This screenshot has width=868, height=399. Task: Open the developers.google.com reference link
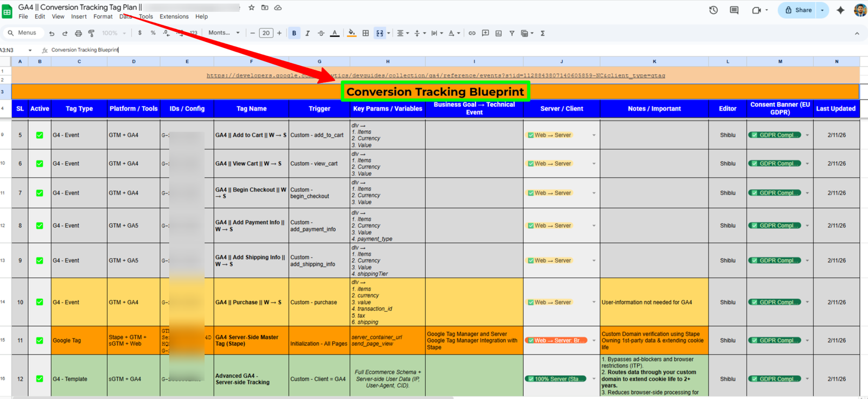[436, 75]
